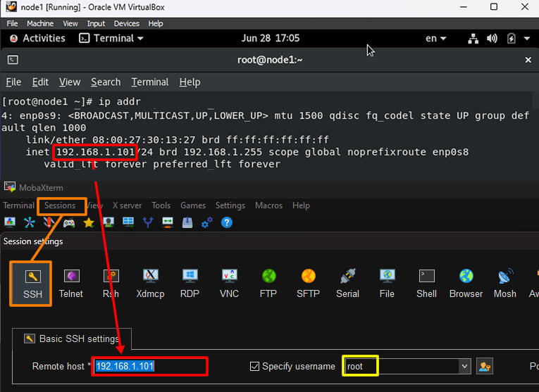Image resolution: width=539 pixels, height=392 pixels.
Task: Click the GNOME volume speaker icon
Action: click(492, 39)
